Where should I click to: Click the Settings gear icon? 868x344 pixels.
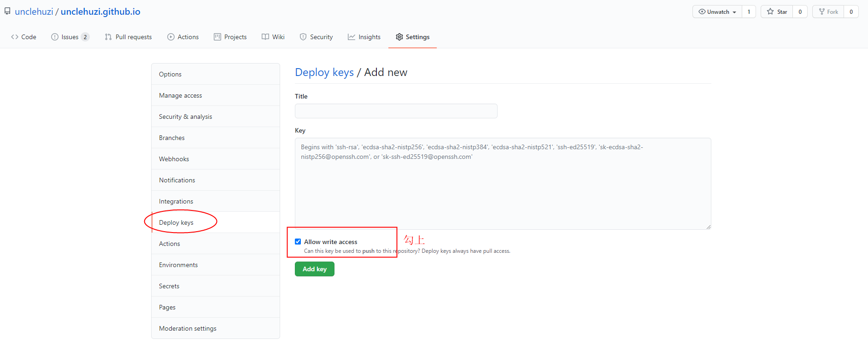coord(399,37)
